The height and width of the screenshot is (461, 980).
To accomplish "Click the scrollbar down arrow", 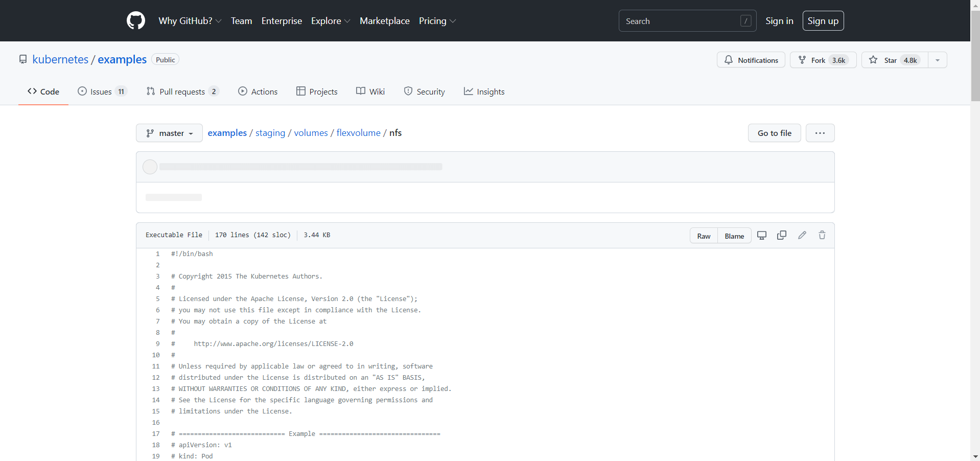I will click(975, 456).
